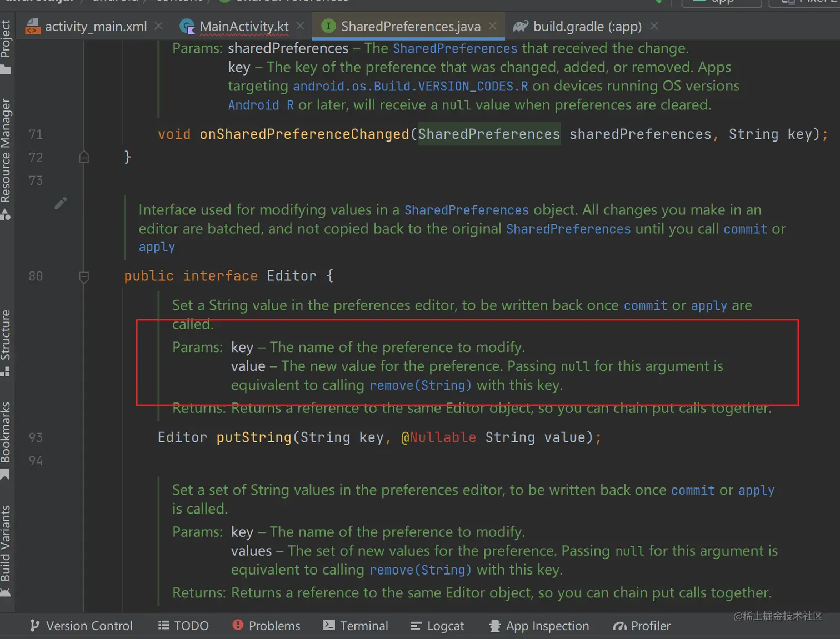Collapse the block ending at line 72
Viewport: 840px width, 639px height.
click(x=84, y=157)
